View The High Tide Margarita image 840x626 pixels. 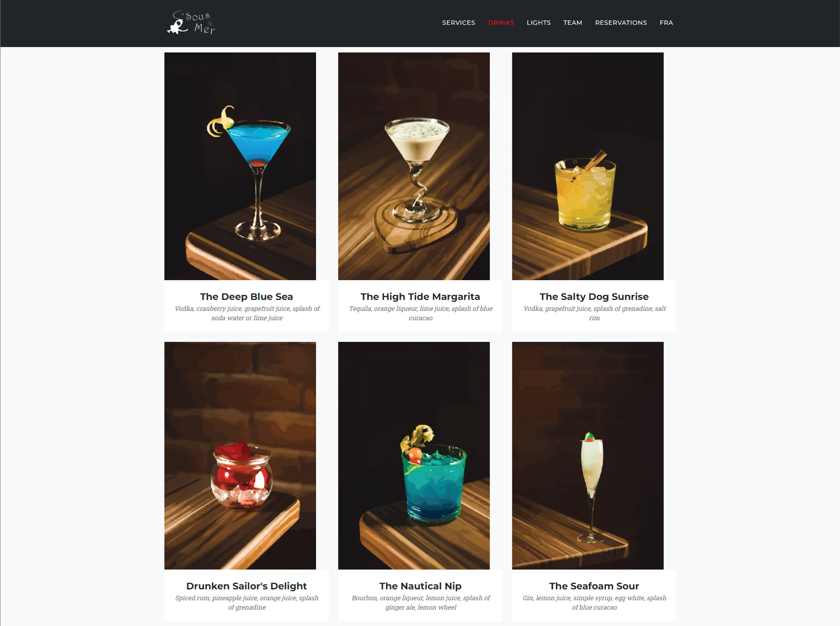414,166
